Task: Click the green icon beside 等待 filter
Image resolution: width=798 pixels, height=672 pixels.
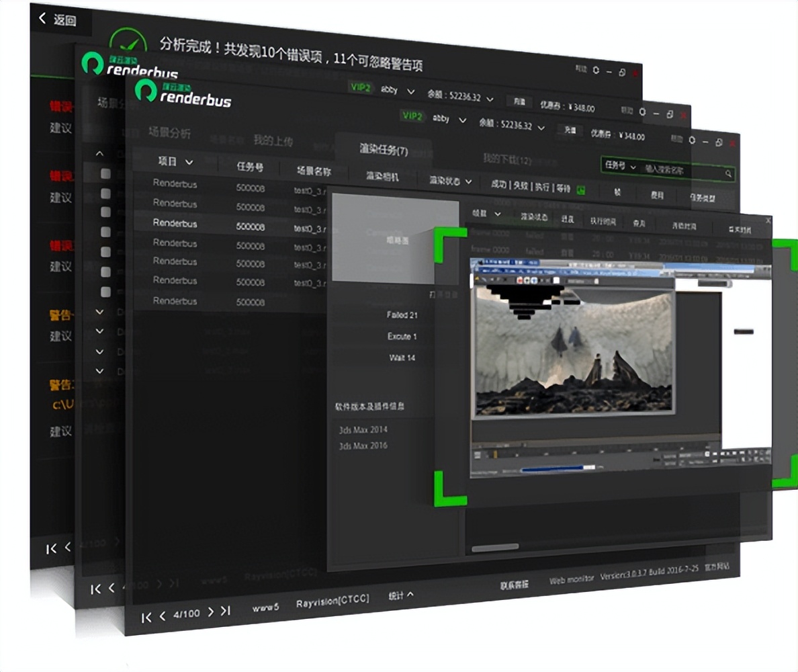Action: [580, 190]
